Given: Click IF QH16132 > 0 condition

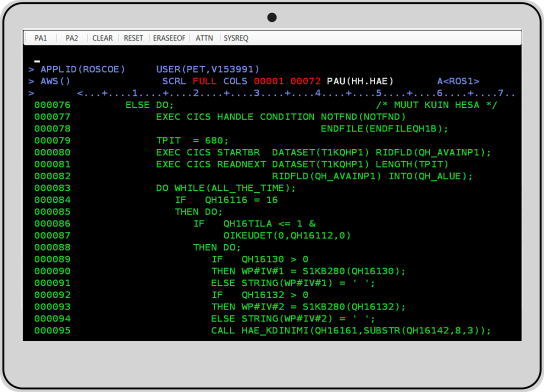Looking at the screenshot, I should 260,295.
